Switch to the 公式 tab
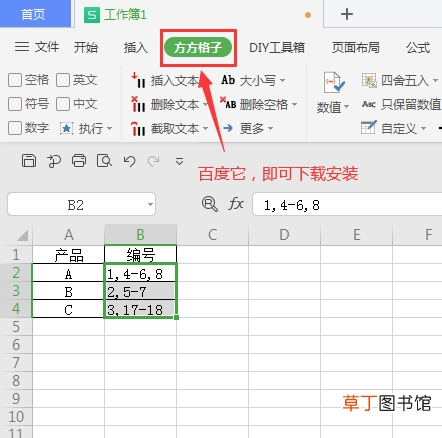The height and width of the screenshot is (438, 442). (x=418, y=47)
